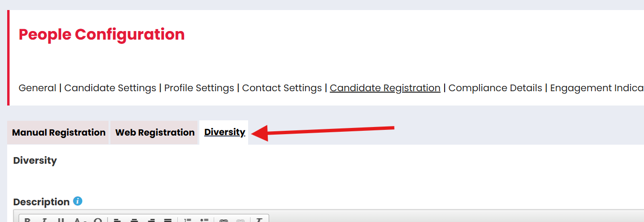Screen dimensions: 644x222
Task: Clear formatting with the Tx icon
Action: (x=259, y=221)
